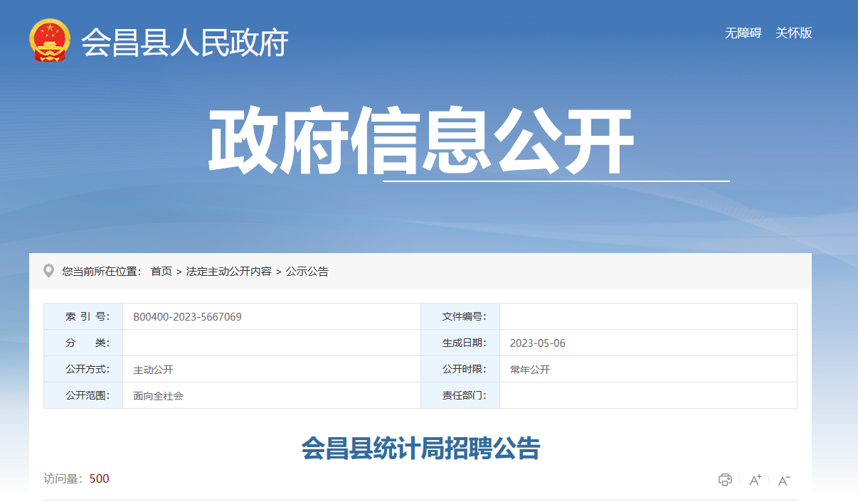Click the 公开范围 label cell
This screenshot has width=858, height=504.
[83, 395]
